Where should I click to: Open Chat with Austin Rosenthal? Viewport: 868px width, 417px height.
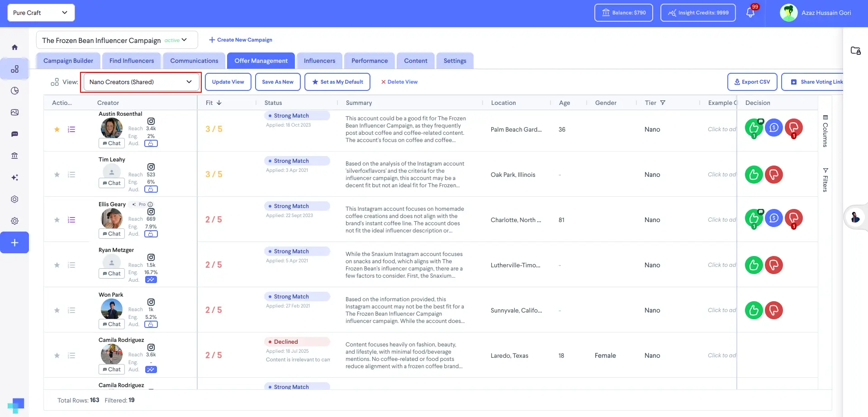(x=111, y=143)
